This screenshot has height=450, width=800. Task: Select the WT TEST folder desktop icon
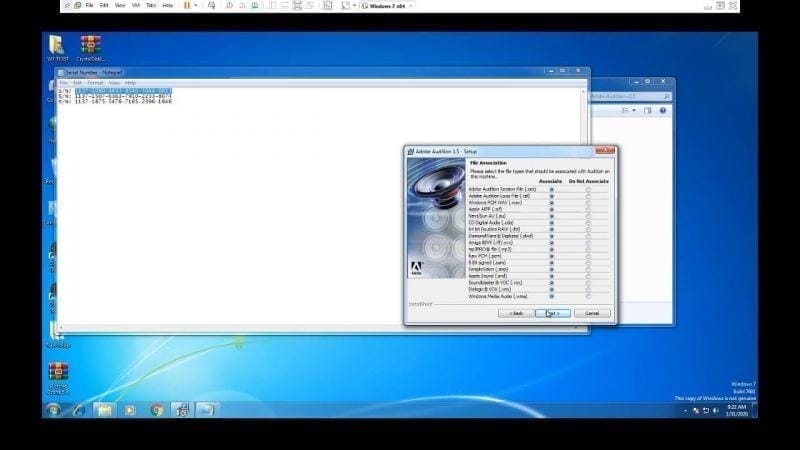[58, 48]
